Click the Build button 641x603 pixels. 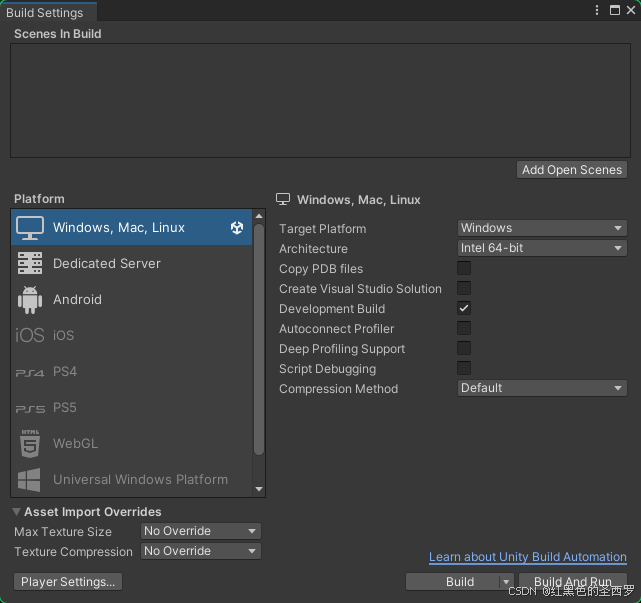[453, 582]
